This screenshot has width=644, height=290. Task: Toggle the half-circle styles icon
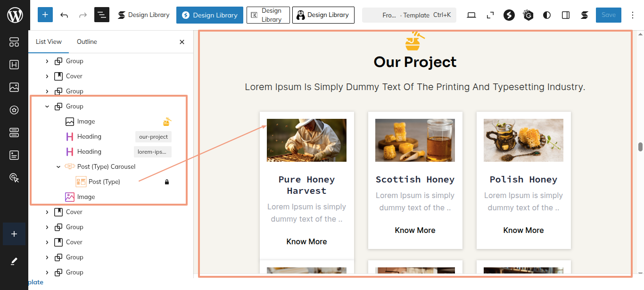point(547,15)
